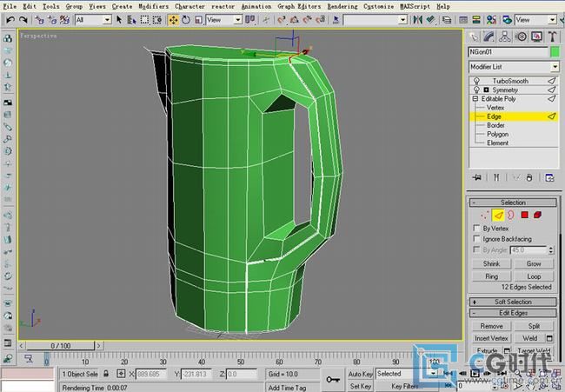Click the Align tool icon
The image size is (565, 392).
click(x=430, y=20)
